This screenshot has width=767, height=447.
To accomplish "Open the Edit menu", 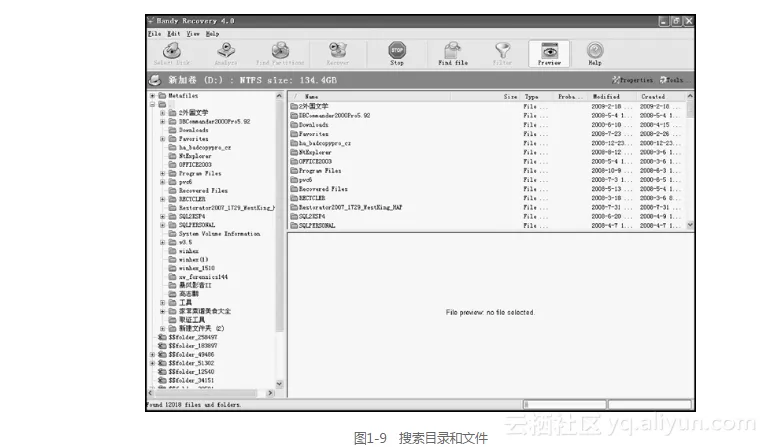I will (x=174, y=34).
